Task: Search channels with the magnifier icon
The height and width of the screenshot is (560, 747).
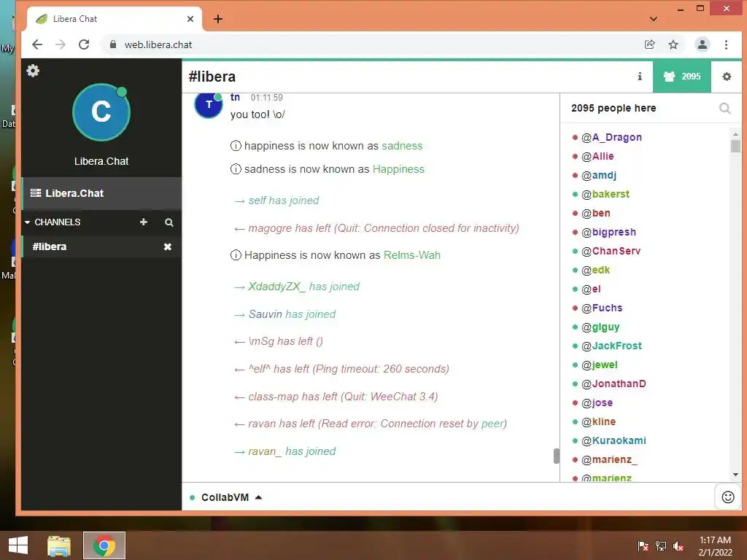Action: coord(169,222)
